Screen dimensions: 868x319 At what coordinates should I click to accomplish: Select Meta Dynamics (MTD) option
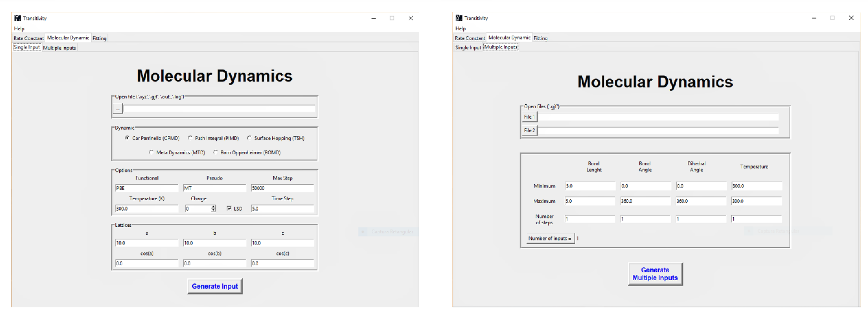151,152
